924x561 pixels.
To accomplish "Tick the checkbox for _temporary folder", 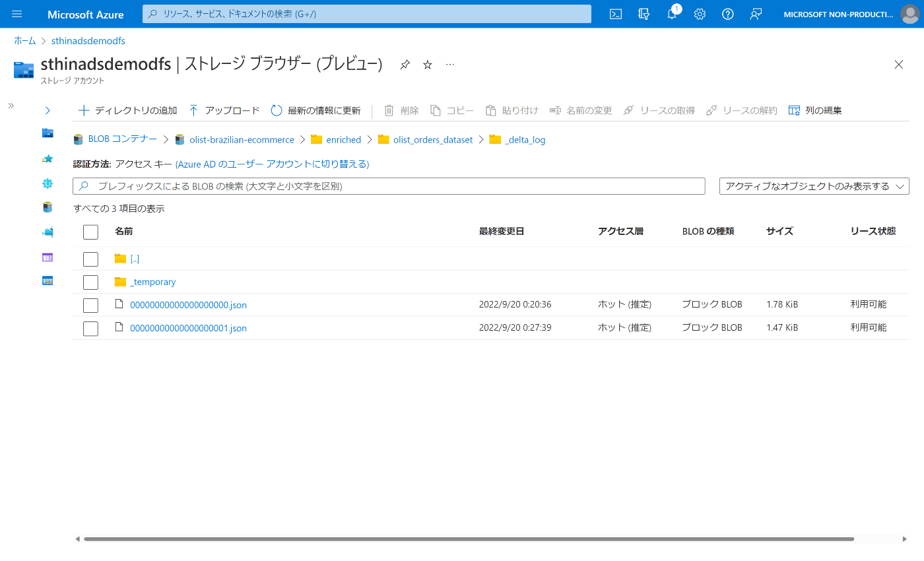I will [90, 282].
